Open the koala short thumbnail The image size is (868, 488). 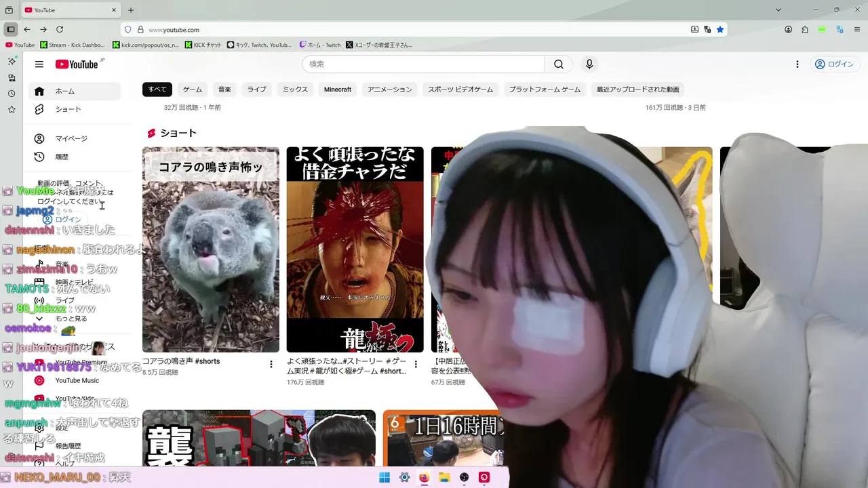pos(211,249)
